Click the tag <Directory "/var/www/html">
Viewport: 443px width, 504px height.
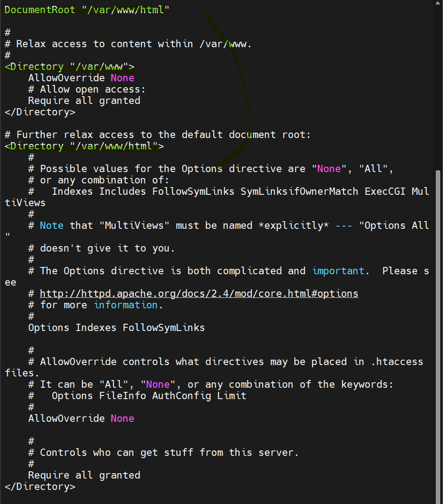pos(84,146)
